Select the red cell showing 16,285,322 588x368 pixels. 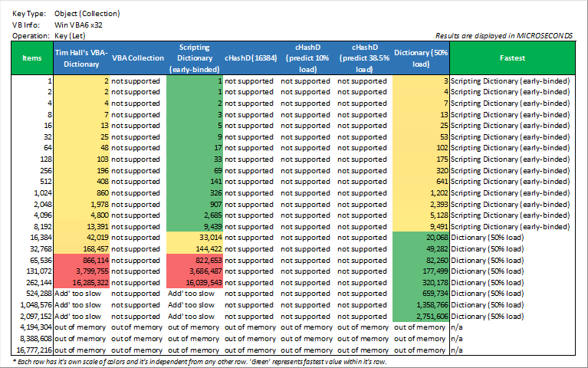point(82,281)
